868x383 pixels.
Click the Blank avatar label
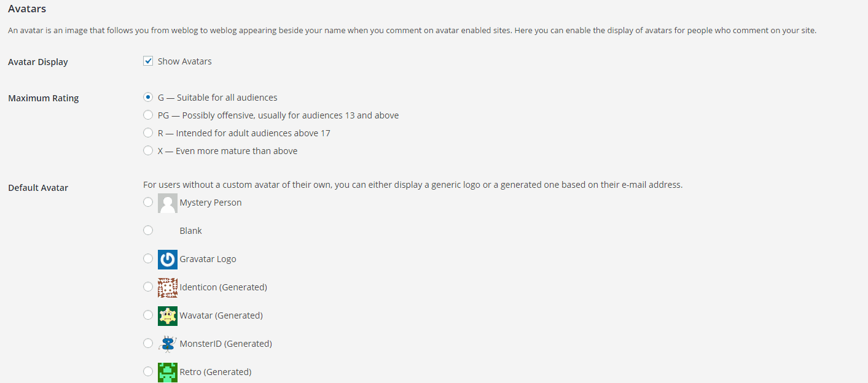click(x=190, y=231)
